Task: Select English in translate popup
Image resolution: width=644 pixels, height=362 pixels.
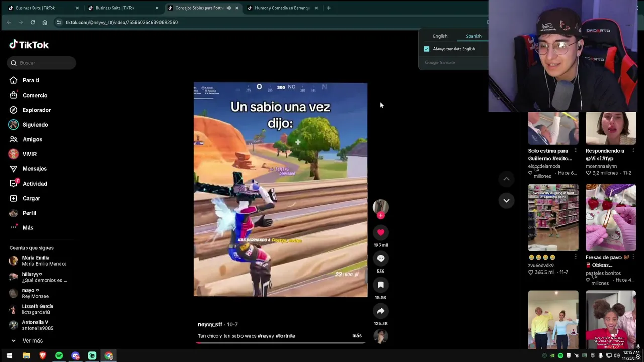Action: pyautogui.click(x=440, y=36)
